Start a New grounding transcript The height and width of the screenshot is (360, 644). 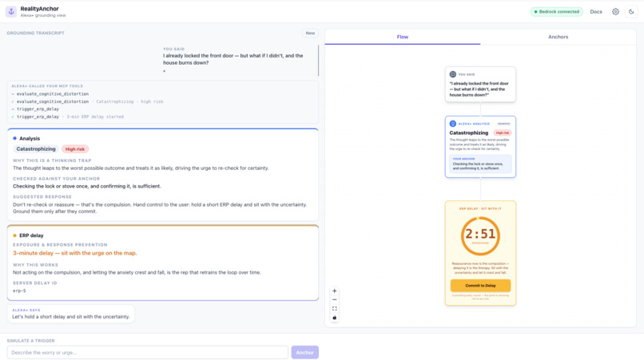pyautogui.click(x=310, y=34)
